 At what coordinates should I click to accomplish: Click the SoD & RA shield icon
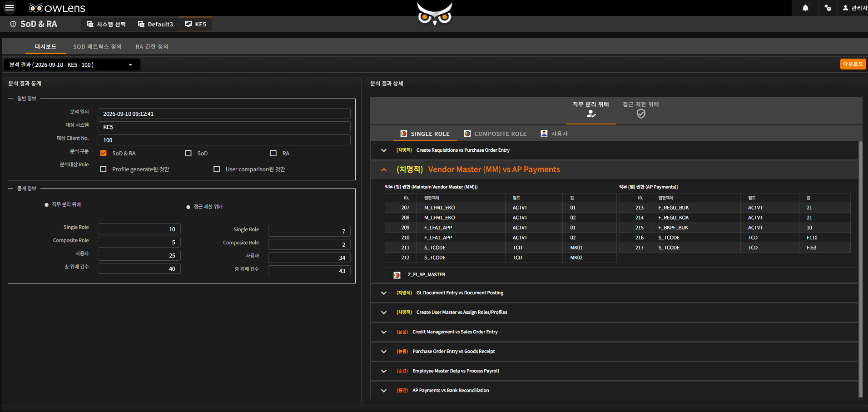[x=13, y=24]
